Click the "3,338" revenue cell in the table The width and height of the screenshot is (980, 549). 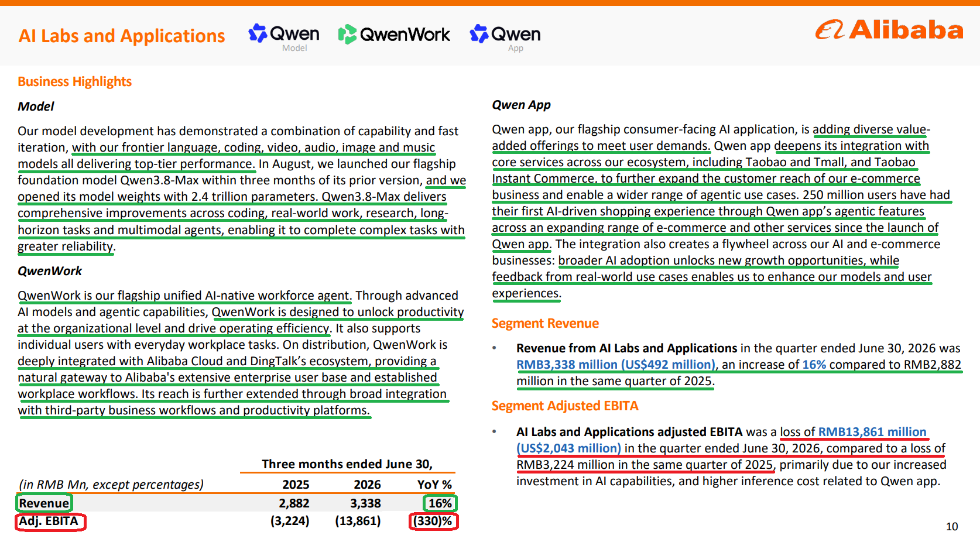365,503
